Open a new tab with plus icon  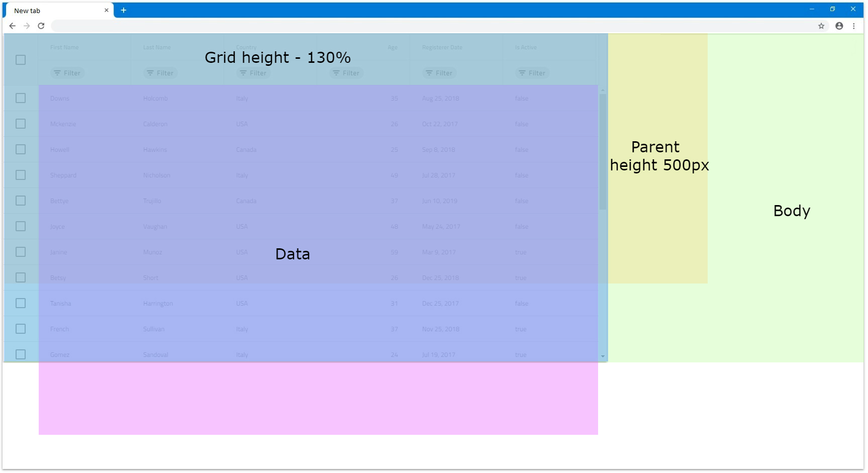pos(123,10)
